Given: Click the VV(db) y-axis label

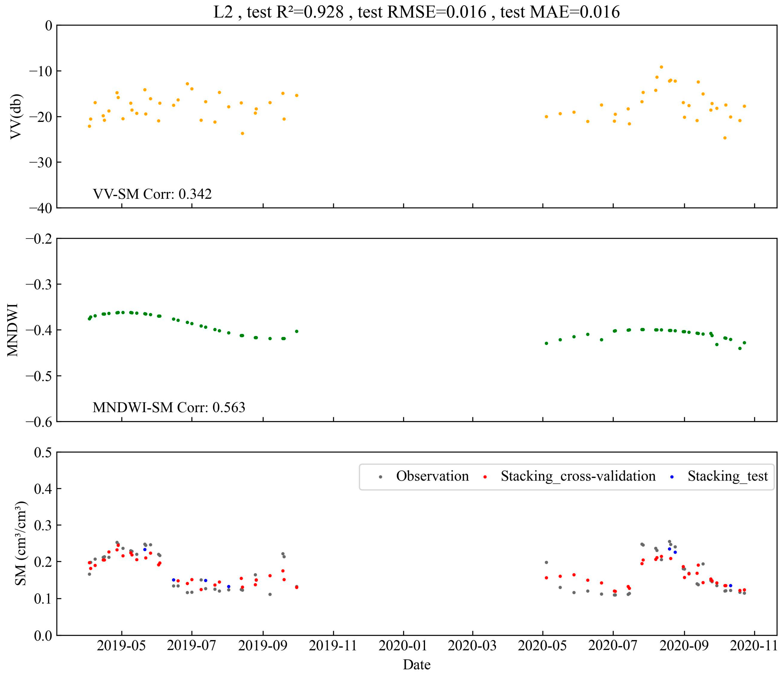Looking at the screenshot, I should [16, 116].
